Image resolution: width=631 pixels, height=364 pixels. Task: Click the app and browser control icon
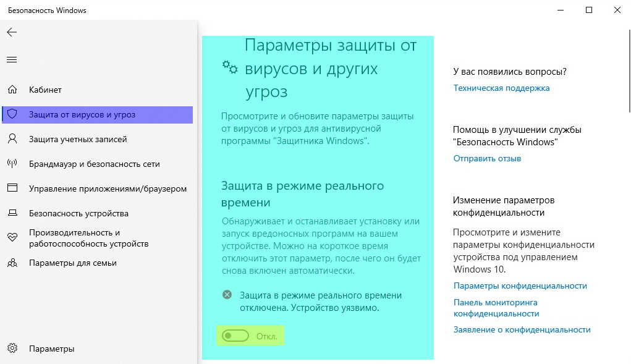click(12, 188)
